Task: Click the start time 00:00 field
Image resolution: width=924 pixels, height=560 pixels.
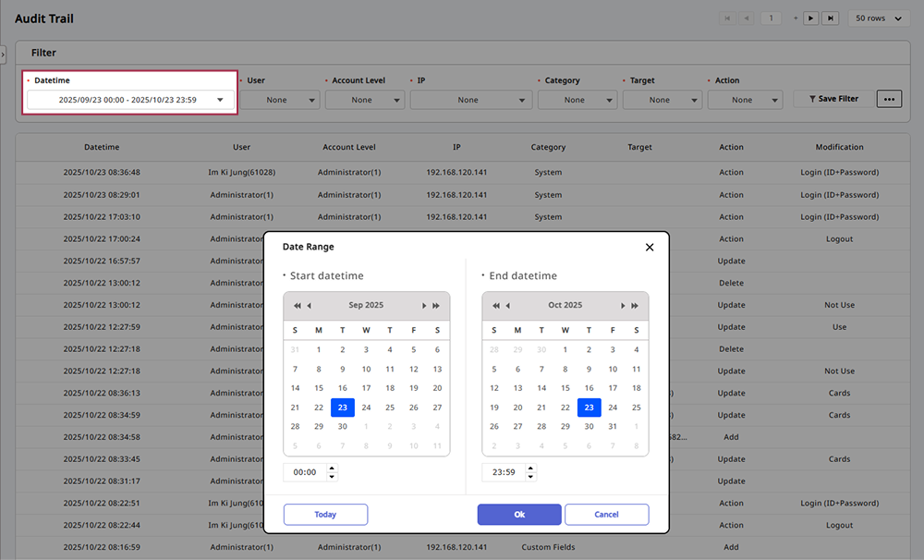Action: click(305, 472)
